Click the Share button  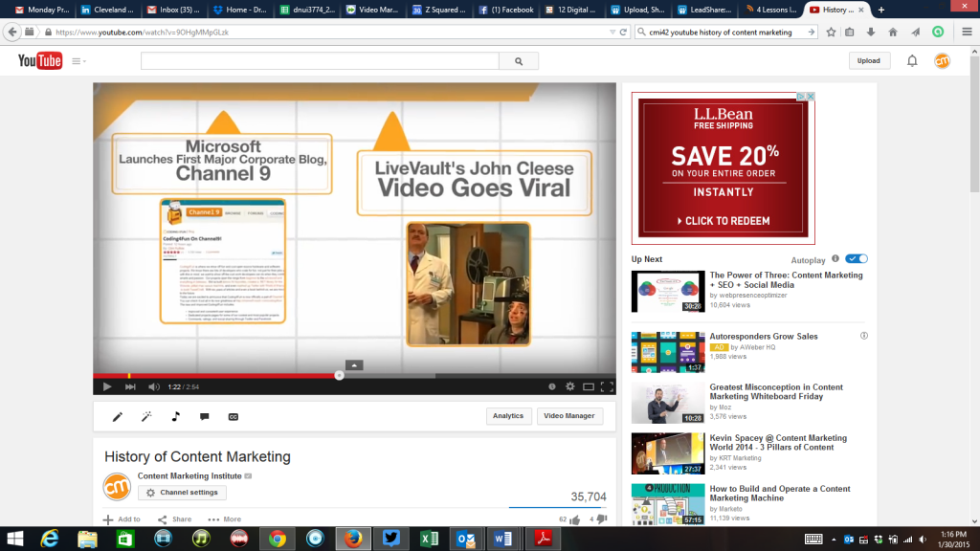pyautogui.click(x=175, y=519)
